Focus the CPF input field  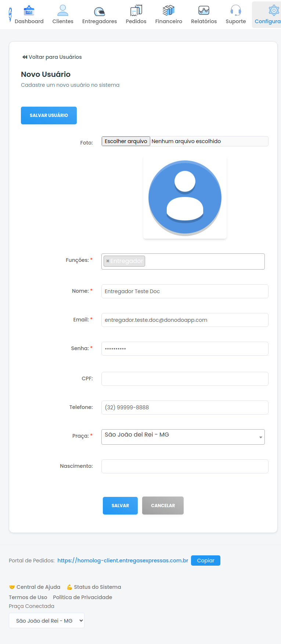(x=185, y=379)
